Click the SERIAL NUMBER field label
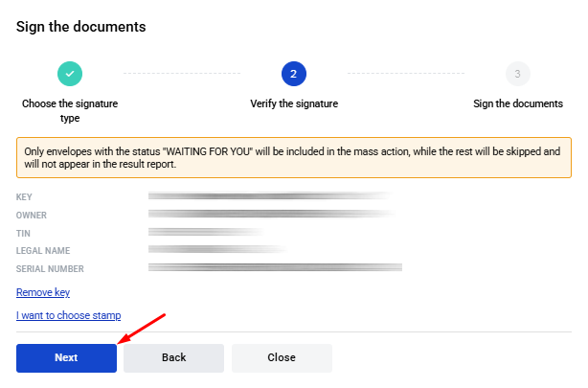This screenshot has width=588, height=388. click(50, 269)
